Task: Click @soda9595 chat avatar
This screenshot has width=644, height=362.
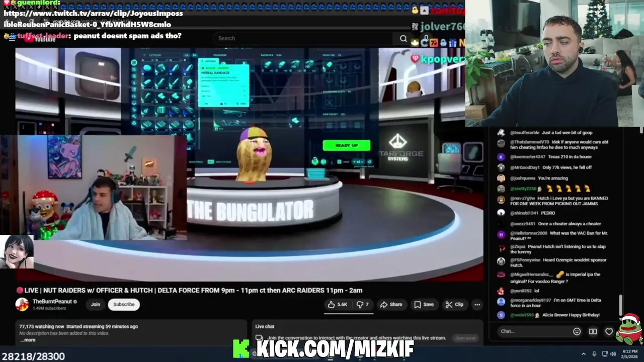Action: tap(501, 315)
